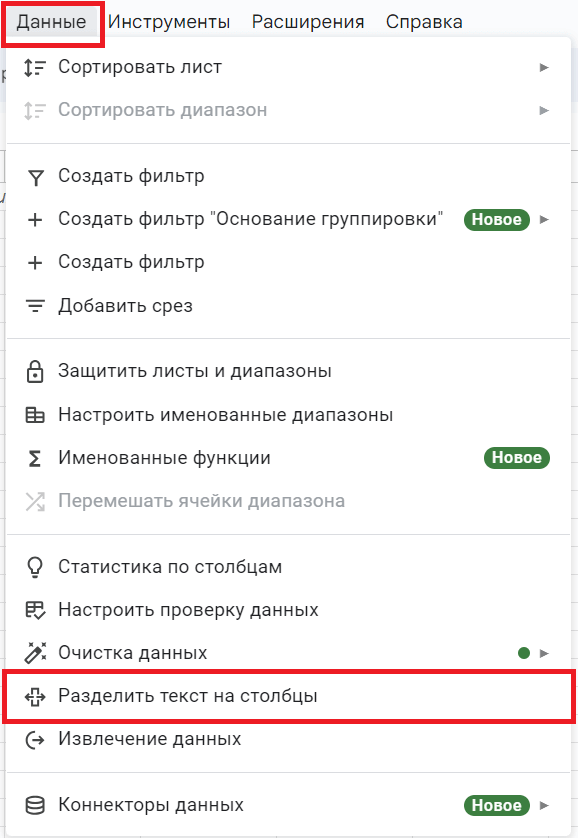Click the Новое badge beside Коннекторы данных

click(x=497, y=804)
